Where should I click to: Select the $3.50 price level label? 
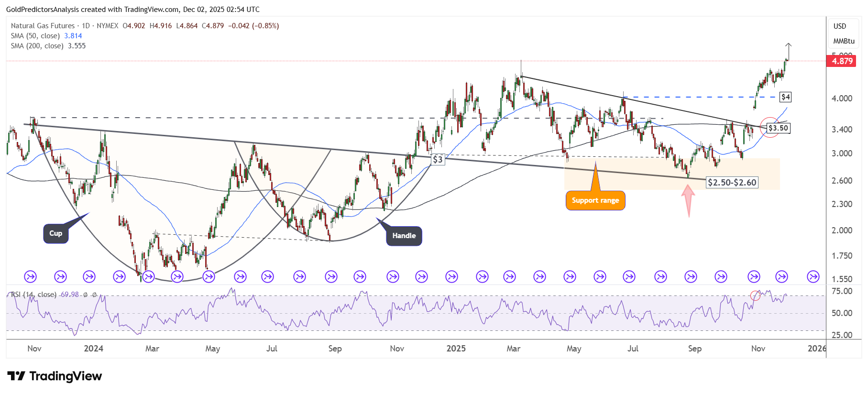[x=778, y=128]
